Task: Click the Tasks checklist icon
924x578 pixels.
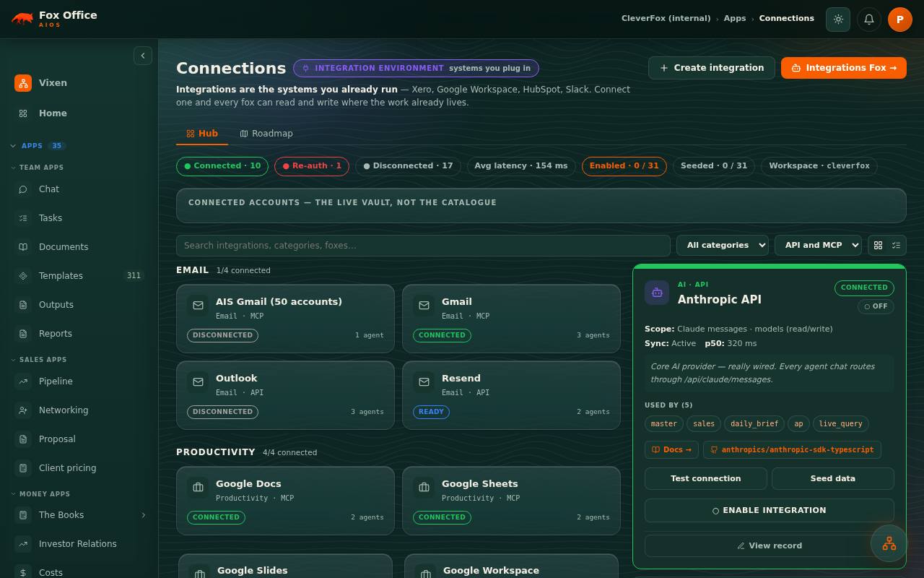Action: [23, 218]
